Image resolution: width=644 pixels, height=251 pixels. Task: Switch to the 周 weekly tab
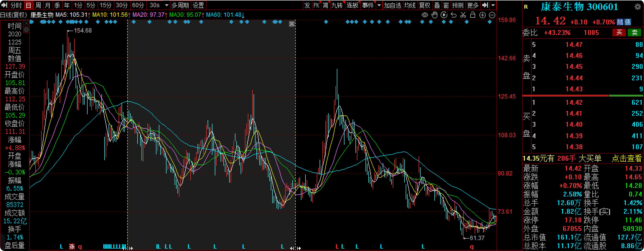pyautogui.click(x=38, y=5)
